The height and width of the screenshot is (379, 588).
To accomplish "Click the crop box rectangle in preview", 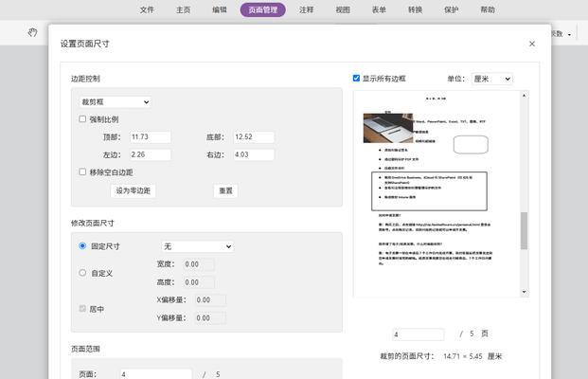I will coord(429,191).
